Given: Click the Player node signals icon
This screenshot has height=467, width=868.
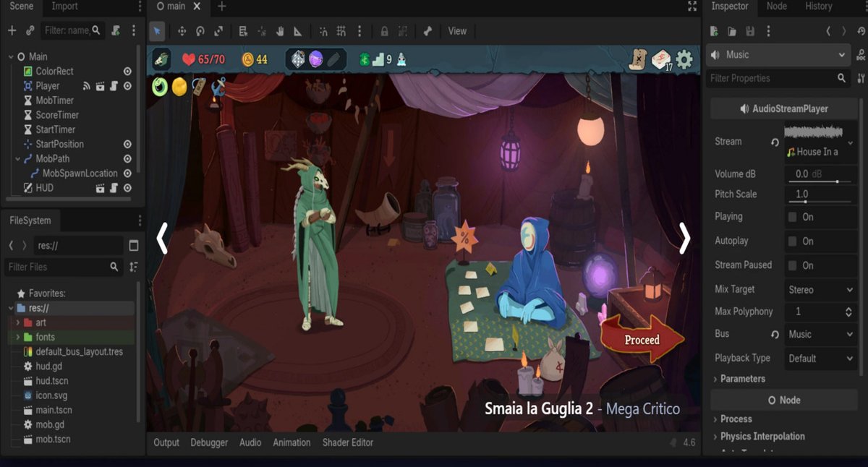Looking at the screenshot, I should click(x=88, y=86).
